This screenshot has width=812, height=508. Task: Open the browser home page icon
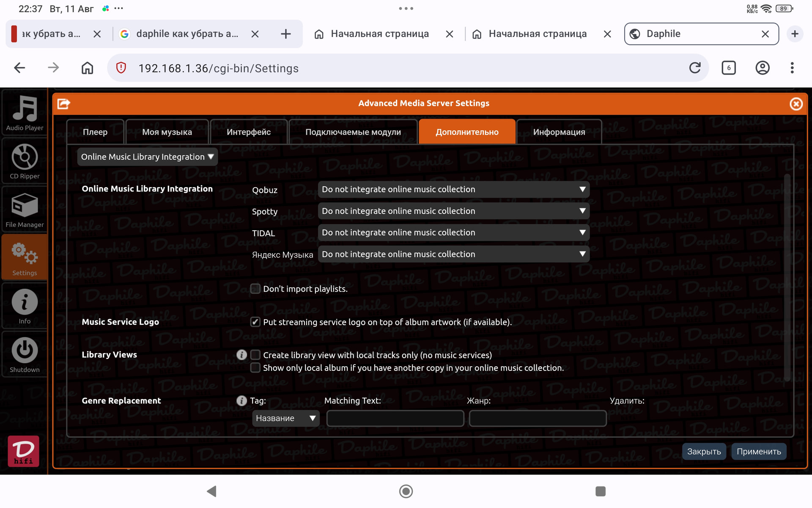(x=87, y=68)
